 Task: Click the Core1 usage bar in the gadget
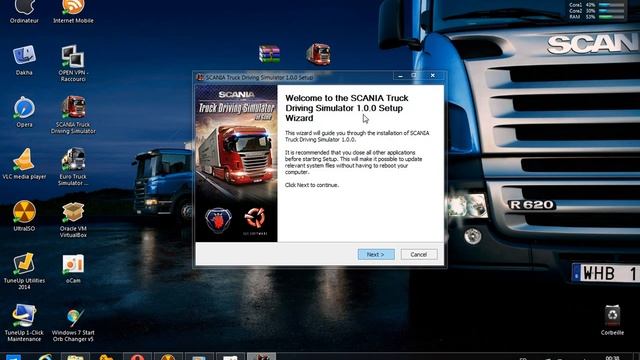coord(611,5)
